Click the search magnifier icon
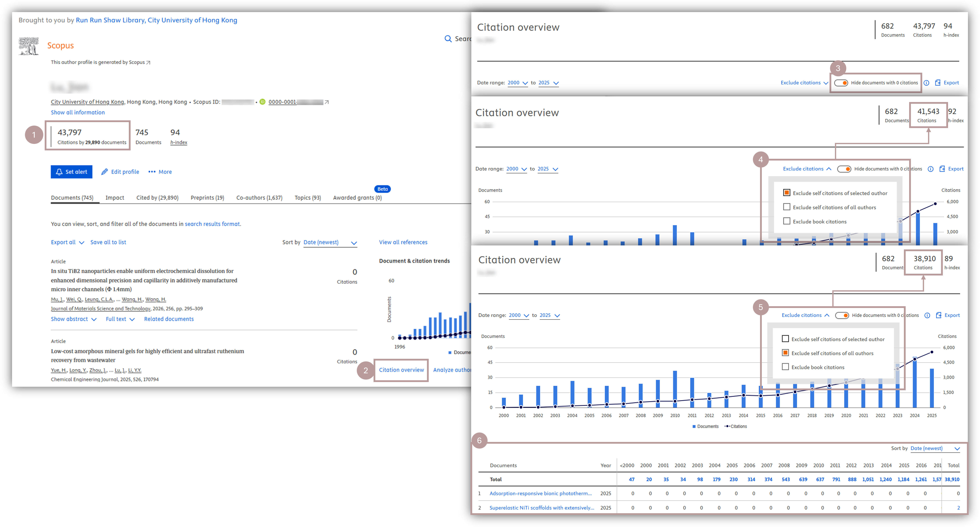Screen dimensions: 980x527 click(x=448, y=39)
